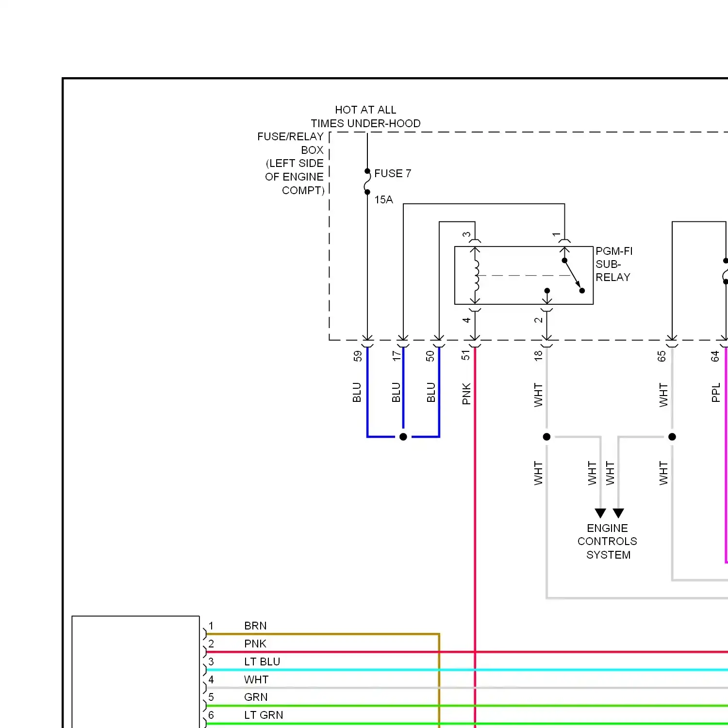Click the ENGINE CONTROLS SYSTEM label
The width and height of the screenshot is (728, 728).
[x=607, y=541]
